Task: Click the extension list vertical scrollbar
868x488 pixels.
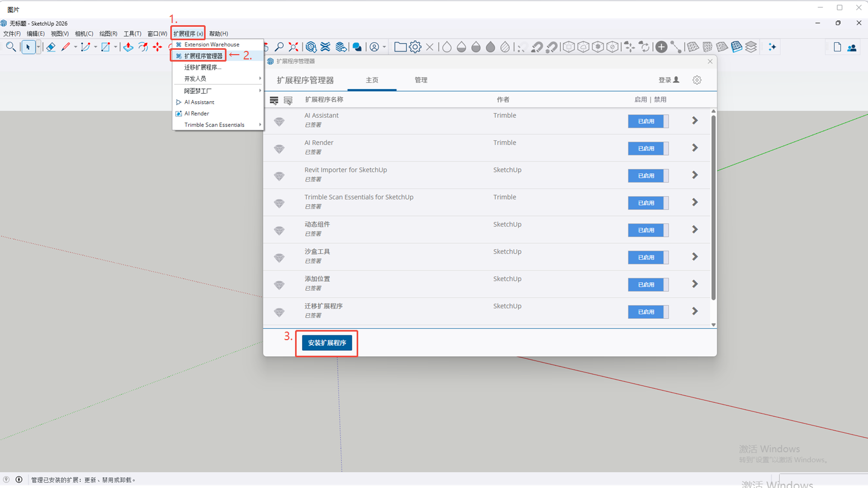Action: coord(713,208)
